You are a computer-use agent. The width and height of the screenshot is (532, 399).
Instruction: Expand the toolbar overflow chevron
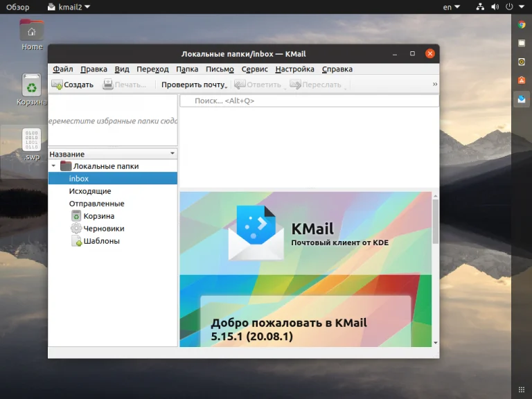(435, 85)
